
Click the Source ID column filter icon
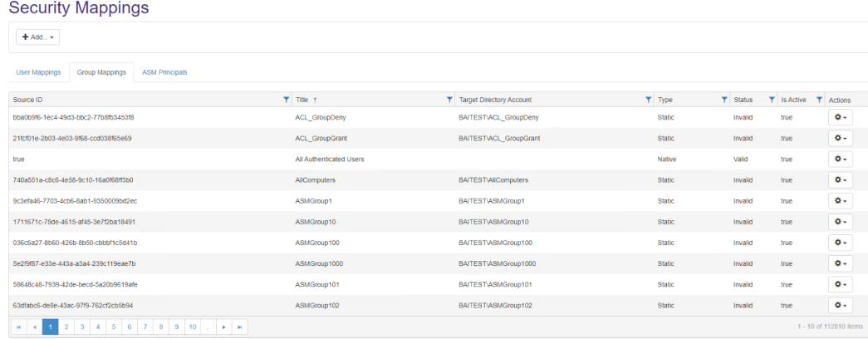click(x=287, y=100)
